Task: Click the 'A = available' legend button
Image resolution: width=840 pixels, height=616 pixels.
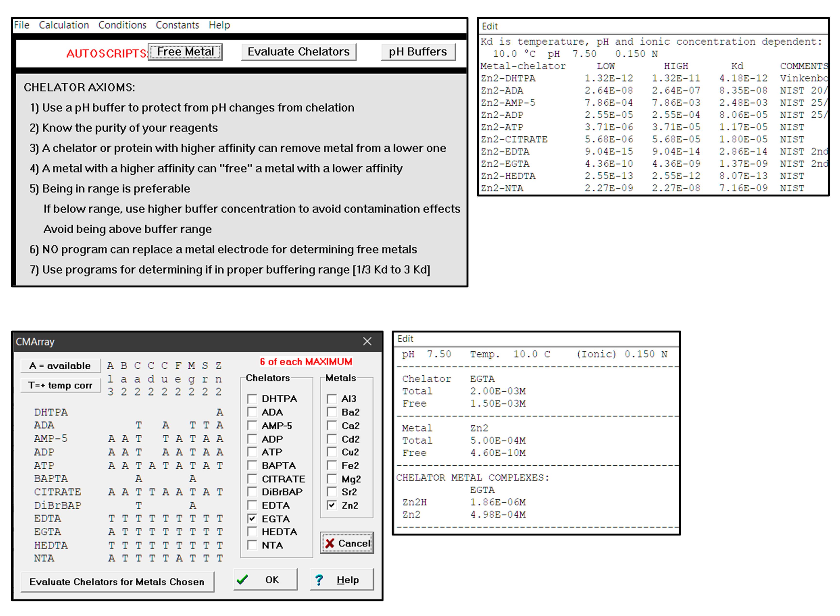Action: click(x=60, y=366)
